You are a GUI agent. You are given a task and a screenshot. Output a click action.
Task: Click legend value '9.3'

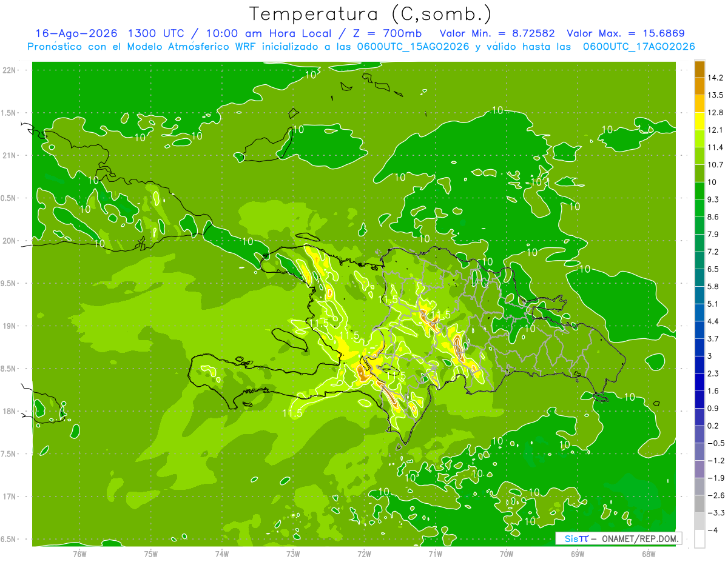pyautogui.click(x=713, y=199)
